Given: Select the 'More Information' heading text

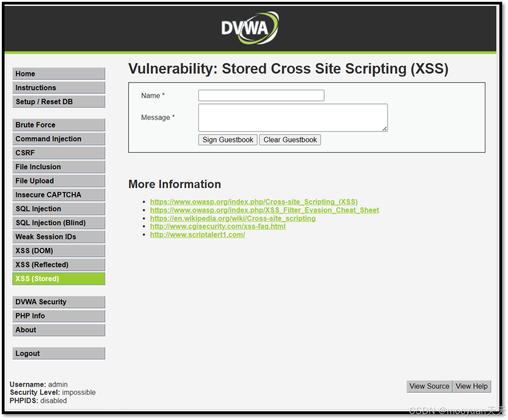Looking at the screenshot, I should [x=175, y=184].
